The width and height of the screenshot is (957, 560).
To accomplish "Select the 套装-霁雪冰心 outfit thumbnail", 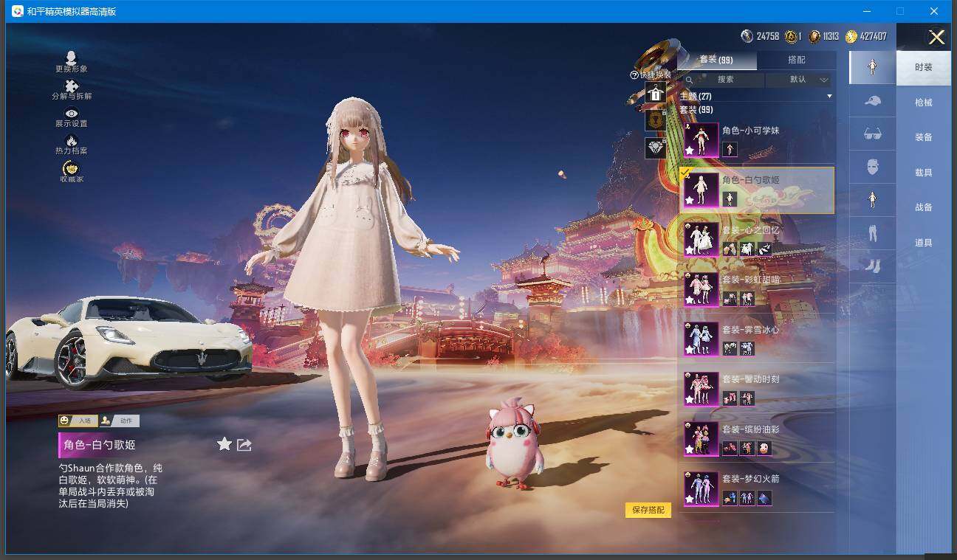I will [x=701, y=339].
